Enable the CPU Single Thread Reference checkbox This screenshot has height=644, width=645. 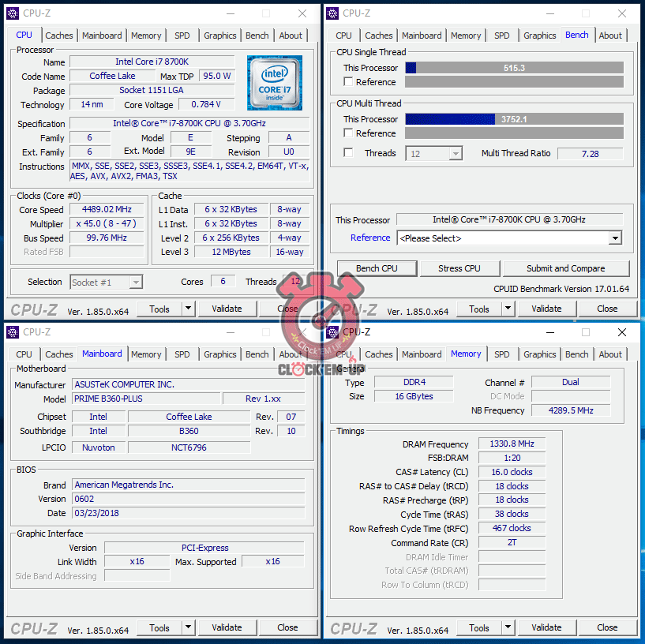pyautogui.click(x=348, y=82)
